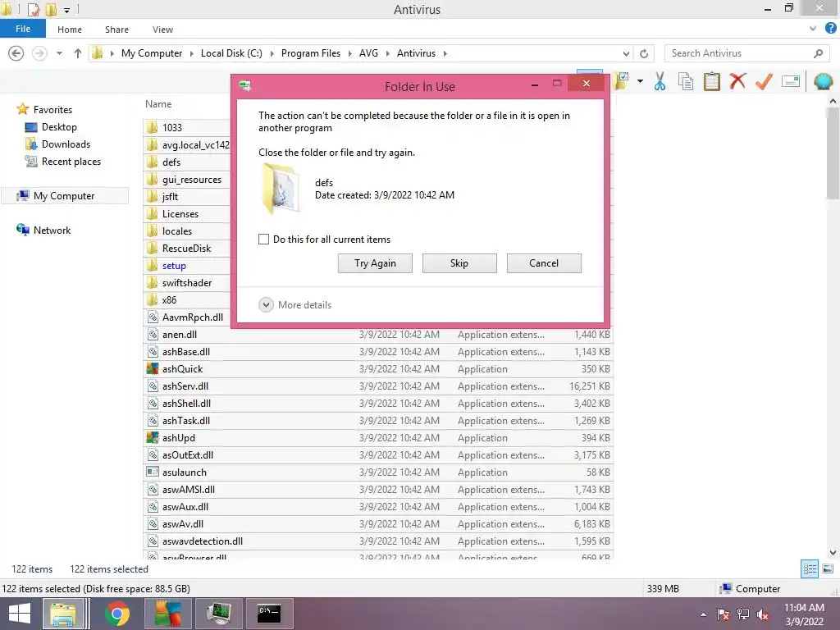Select the gui_resources folder
Image resolution: width=840 pixels, height=630 pixels.
pos(192,180)
